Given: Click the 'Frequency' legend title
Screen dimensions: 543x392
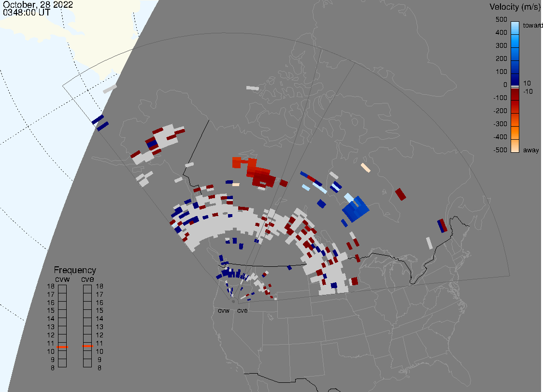Looking at the screenshot, I should pos(75,270).
